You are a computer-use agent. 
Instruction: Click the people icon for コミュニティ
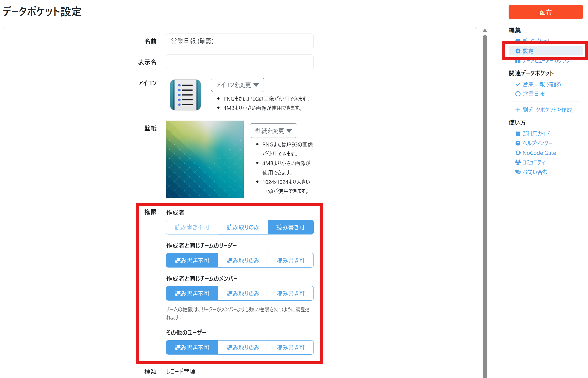(x=518, y=162)
